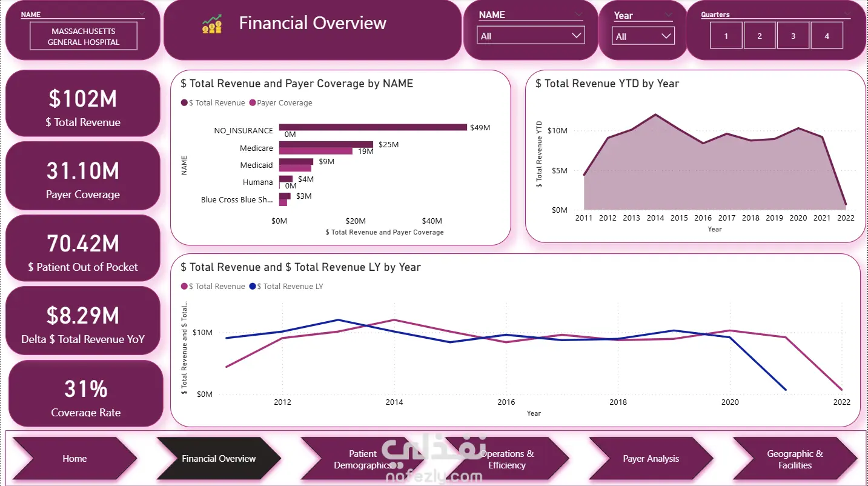Open the Year slicer All dropdown
The height and width of the screenshot is (486, 868).
pos(643,36)
